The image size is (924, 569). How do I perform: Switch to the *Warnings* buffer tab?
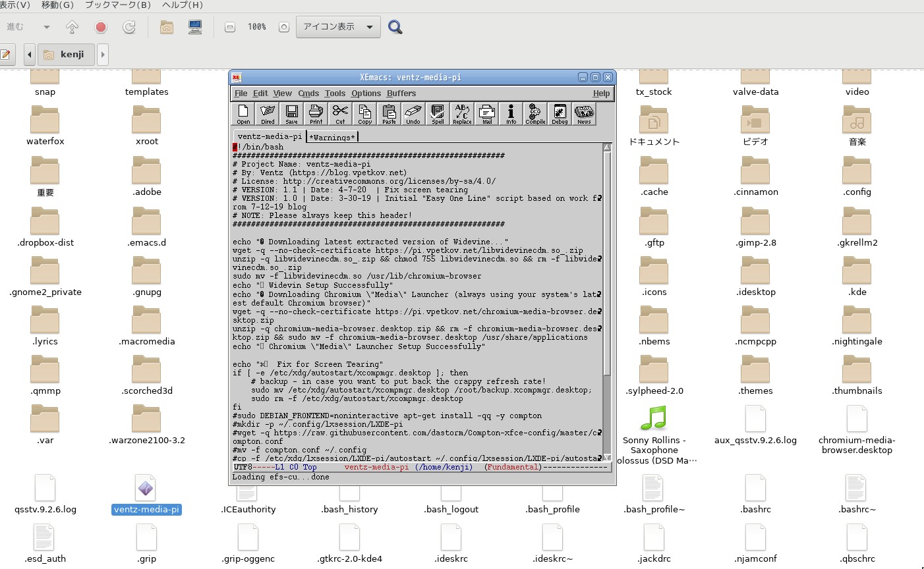333,137
